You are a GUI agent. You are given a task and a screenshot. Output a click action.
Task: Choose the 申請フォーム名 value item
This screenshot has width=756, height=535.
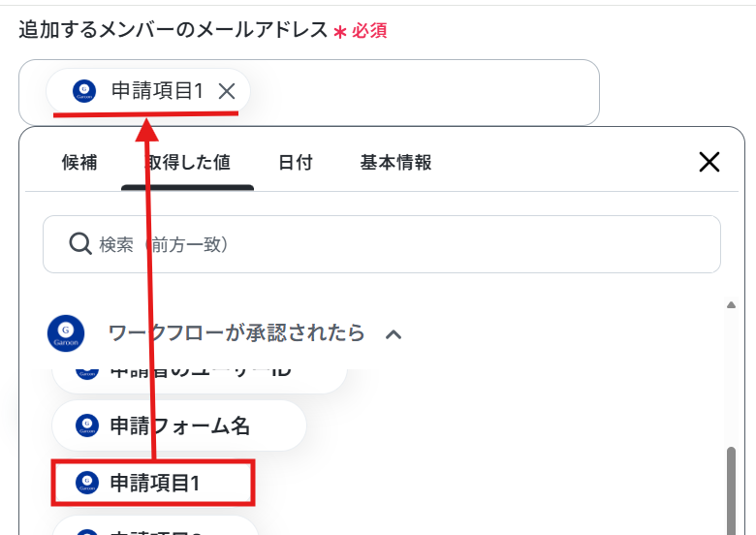179,425
